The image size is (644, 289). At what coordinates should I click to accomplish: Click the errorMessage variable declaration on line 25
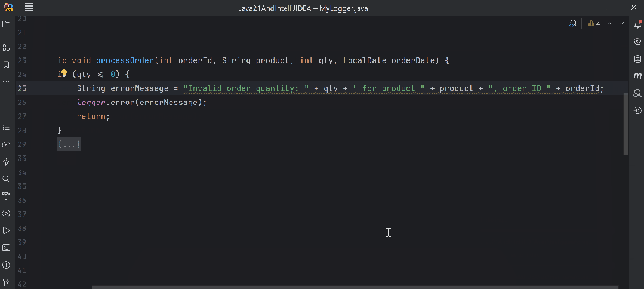coord(140,88)
